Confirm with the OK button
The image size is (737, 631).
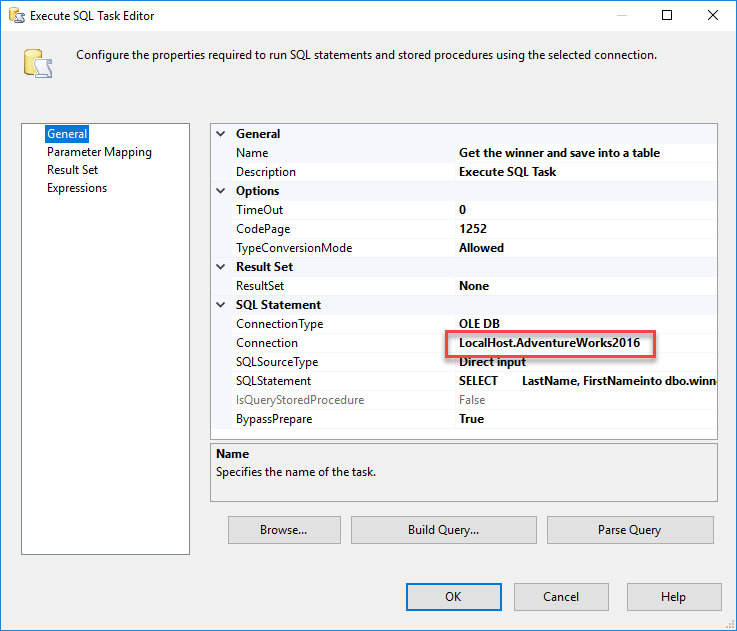point(453,597)
